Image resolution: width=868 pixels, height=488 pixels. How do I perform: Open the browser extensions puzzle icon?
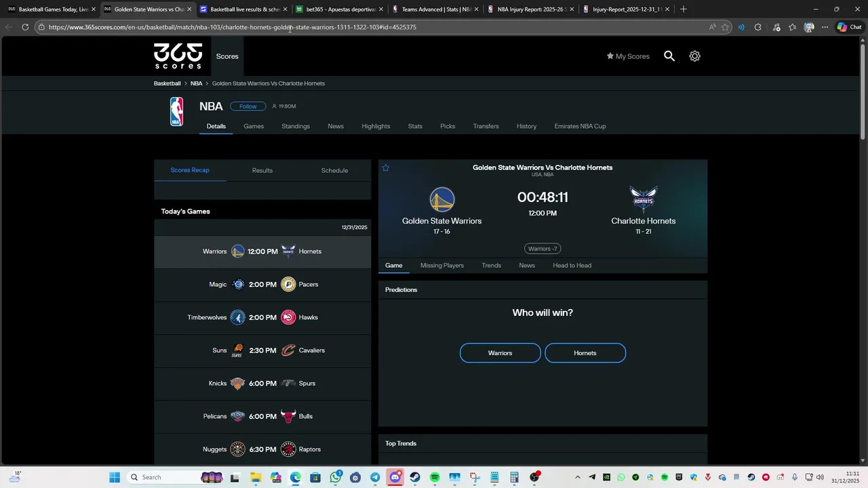point(758,27)
